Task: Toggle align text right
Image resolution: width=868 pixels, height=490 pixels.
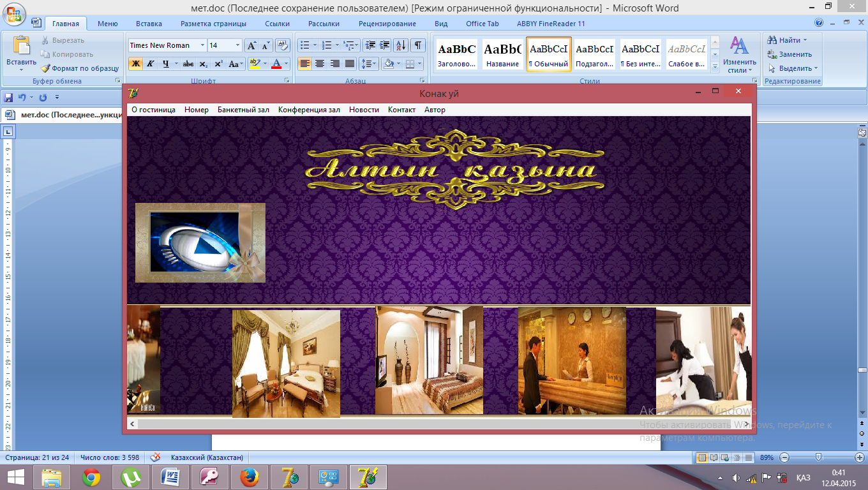Action: pyautogui.click(x=334, y=64)
